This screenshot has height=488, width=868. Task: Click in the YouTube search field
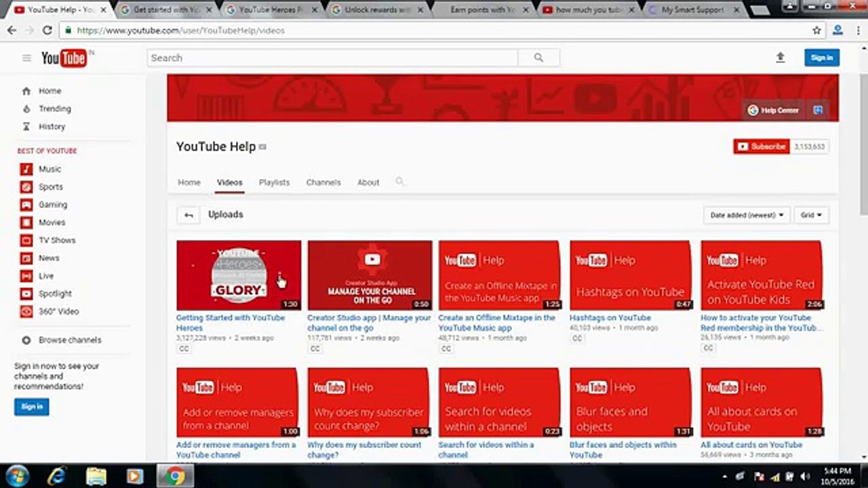332,58
